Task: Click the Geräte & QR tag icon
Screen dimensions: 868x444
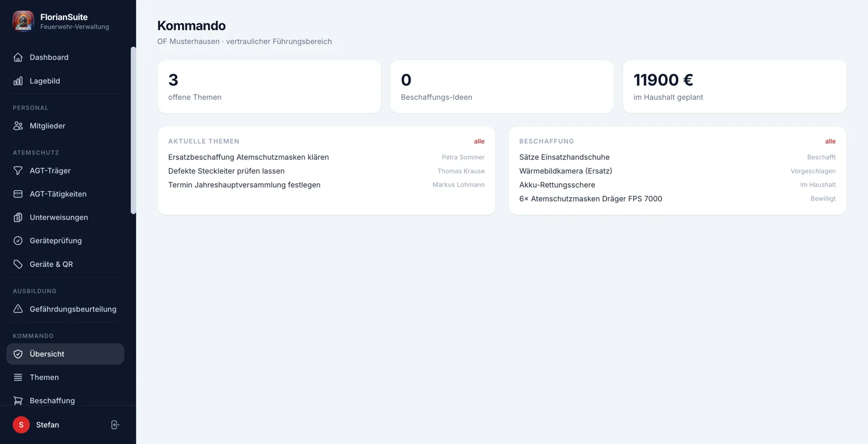Action: coord(18,265)
